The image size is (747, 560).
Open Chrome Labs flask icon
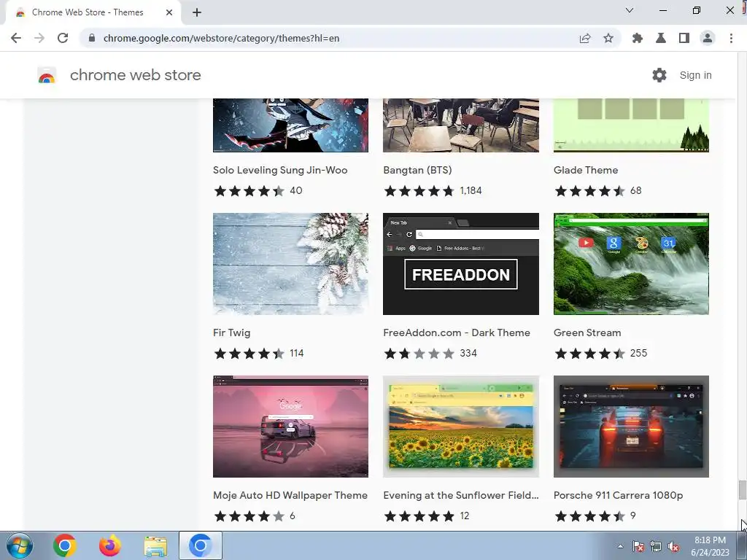tap(661, 38)
